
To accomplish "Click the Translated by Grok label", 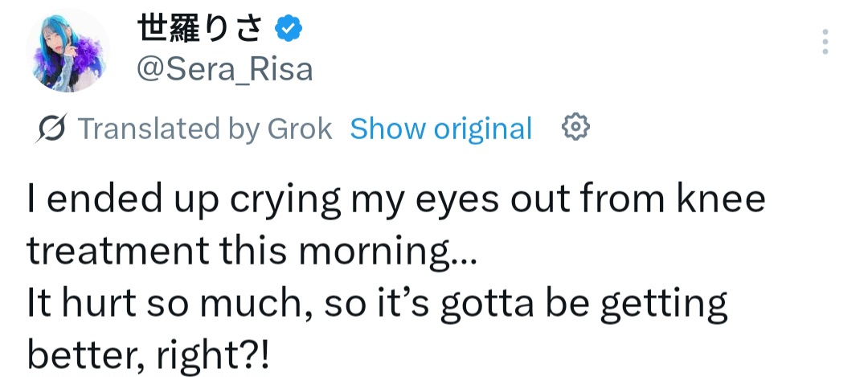I will (x=204, y=129).
